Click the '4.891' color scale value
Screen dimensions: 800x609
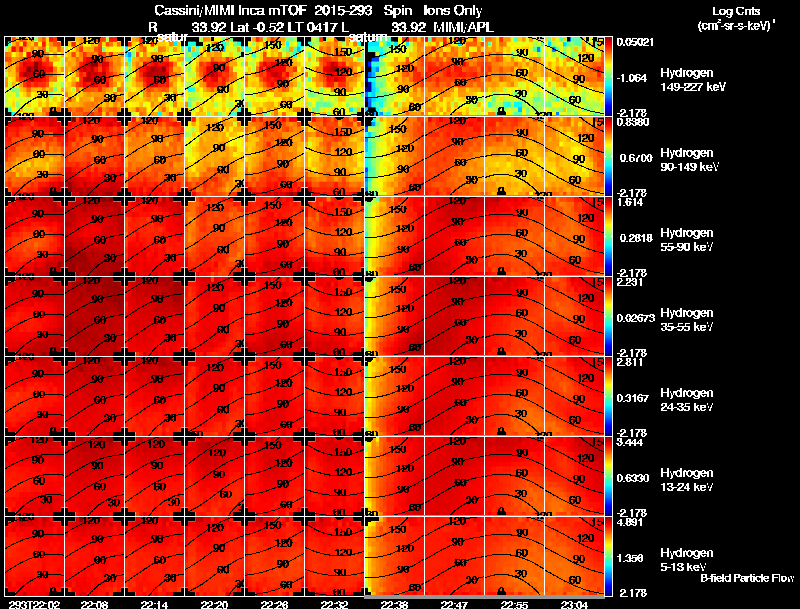tap(630, 522)
